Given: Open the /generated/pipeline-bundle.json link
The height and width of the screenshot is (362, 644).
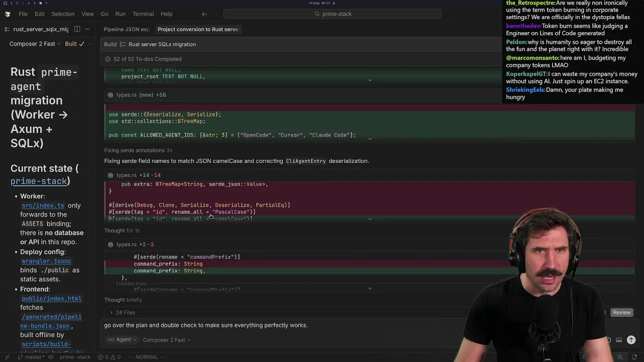Looking at the screenshot, I should (51, 321).
